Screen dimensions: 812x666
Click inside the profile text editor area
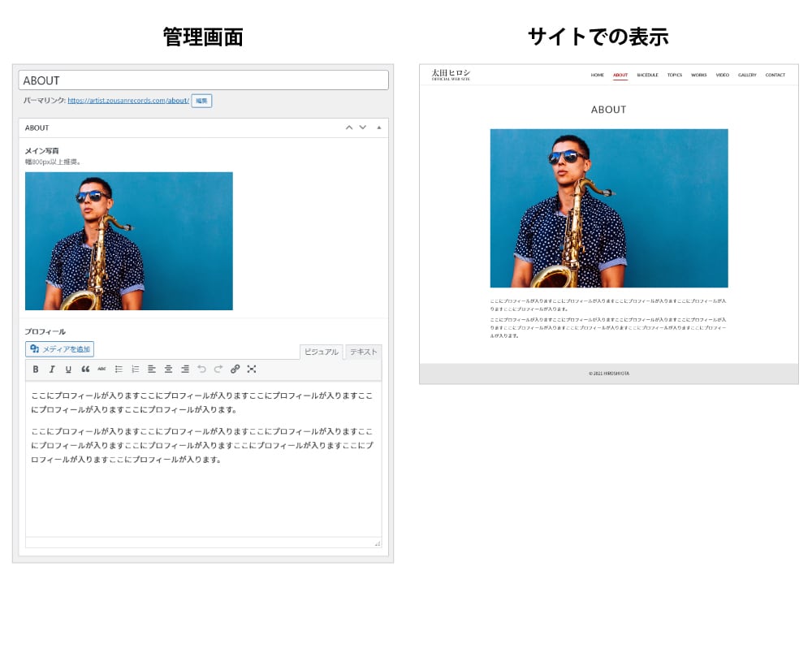point(204,459)
